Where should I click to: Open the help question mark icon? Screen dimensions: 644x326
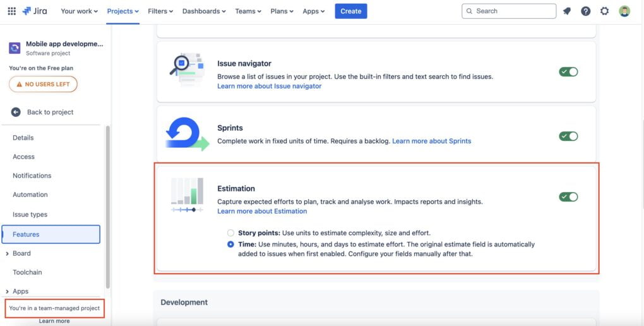pos(586,11)
